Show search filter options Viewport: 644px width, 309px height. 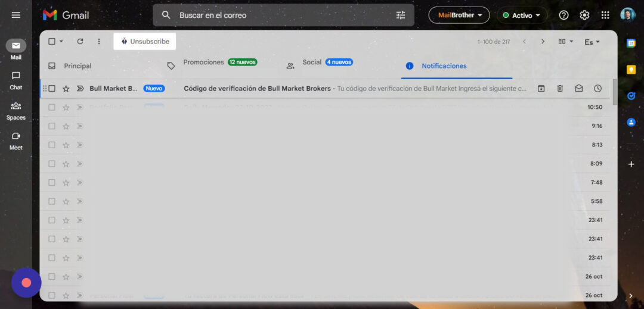[401, 15]
